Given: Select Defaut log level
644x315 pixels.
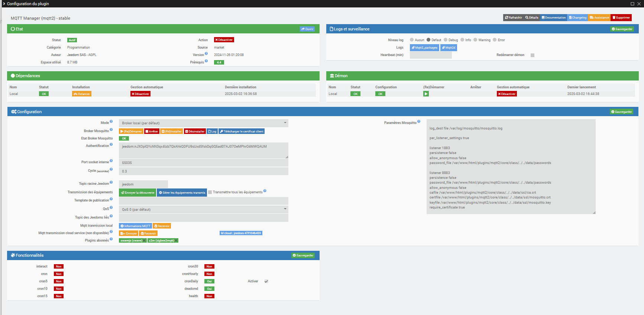Looking at the screenshot, I should [x=428, y=40].
